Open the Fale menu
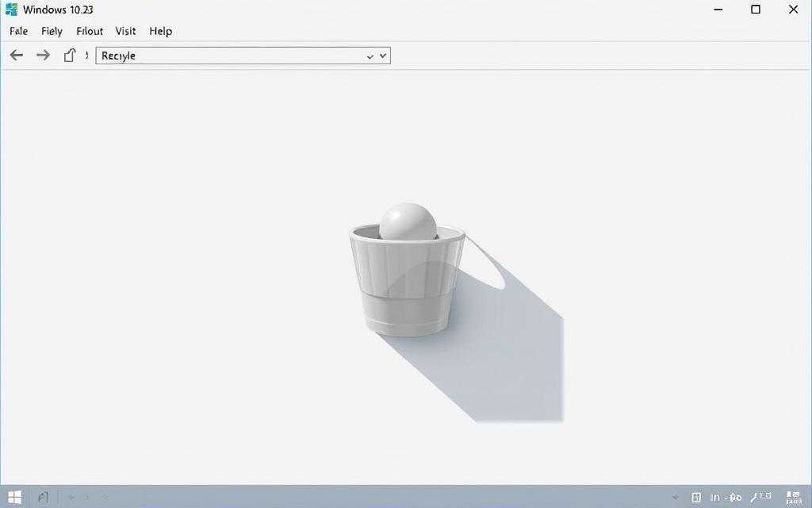The height and width of the screenshot is (508, 812). tap(19, 31)
